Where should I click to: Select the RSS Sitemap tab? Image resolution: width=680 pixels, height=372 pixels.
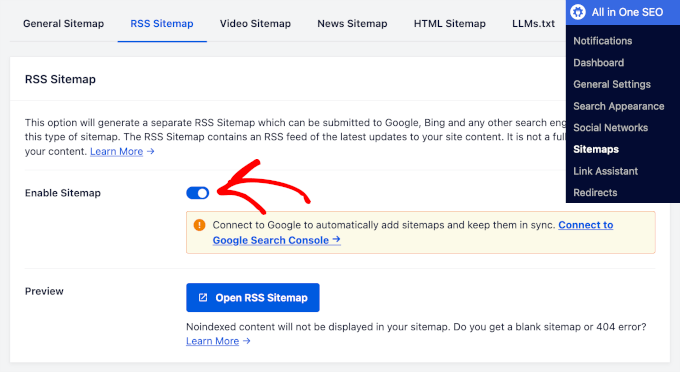coord(162,24)
